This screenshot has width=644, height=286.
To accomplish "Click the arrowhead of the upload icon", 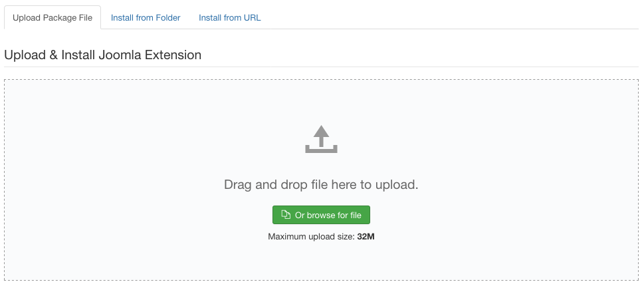I will pos(321,131).
